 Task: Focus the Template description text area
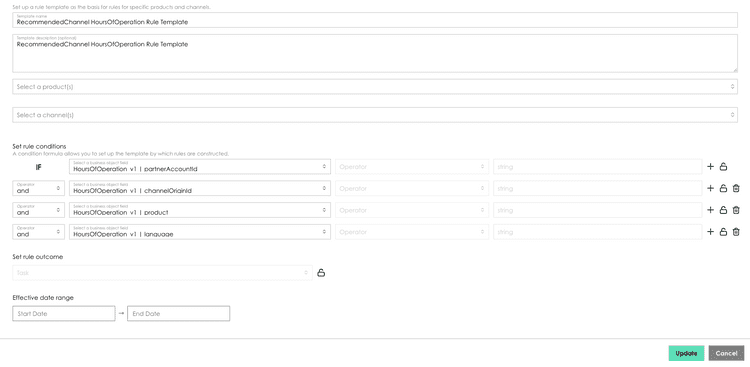coord(375,53)
